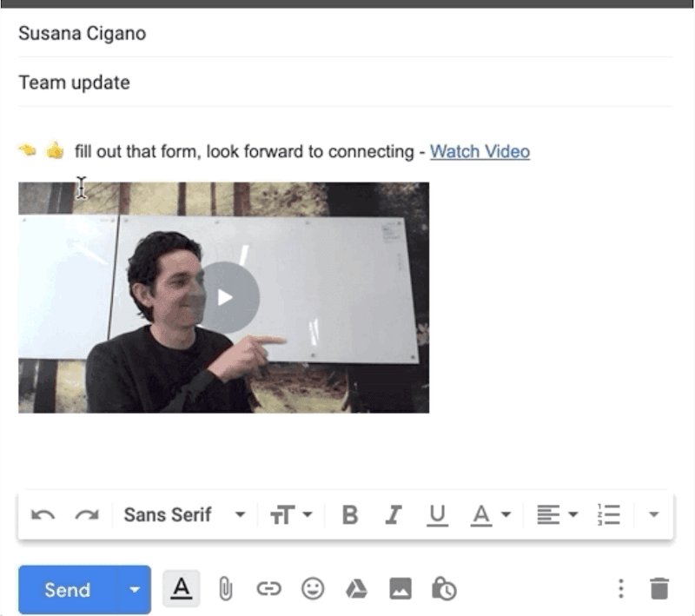Open the text color dropdown

[490, 515]
